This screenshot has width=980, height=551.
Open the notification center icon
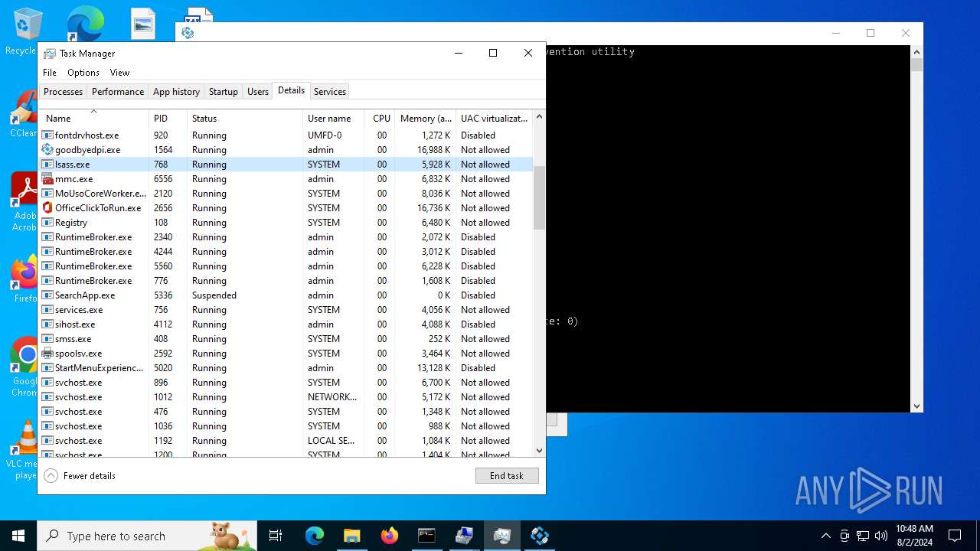point(955,536)
